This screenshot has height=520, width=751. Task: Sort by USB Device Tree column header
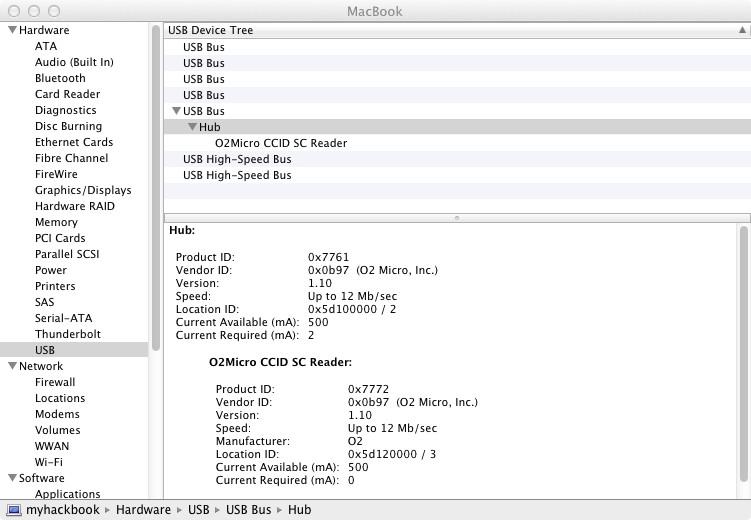coord(450,30)
